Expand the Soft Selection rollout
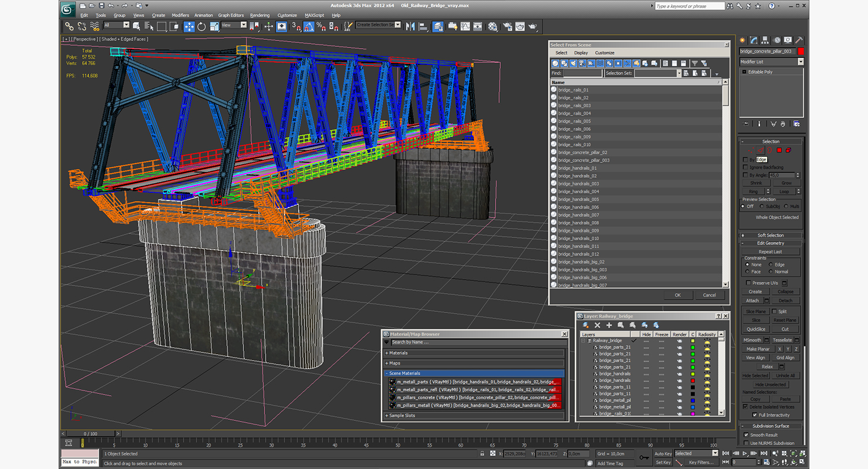The image size is (868, 469). click(770, 235)
